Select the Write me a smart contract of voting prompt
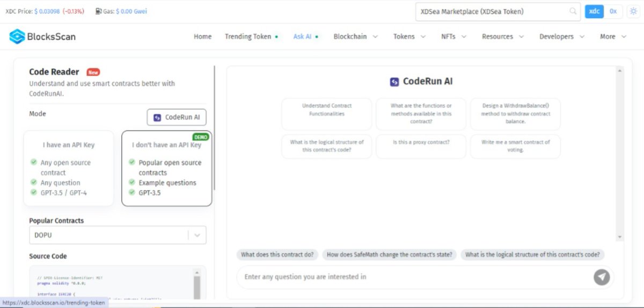 click(x=515, y=146)
